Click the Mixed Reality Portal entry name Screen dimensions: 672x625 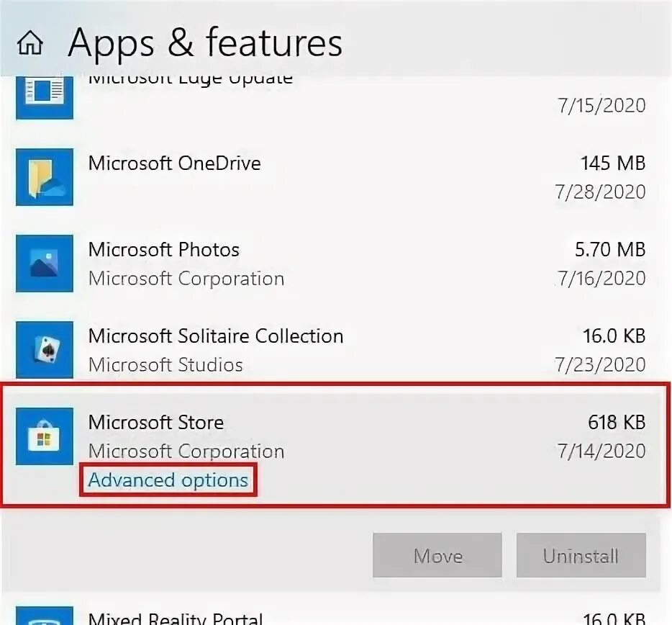[x=175, y=618]
